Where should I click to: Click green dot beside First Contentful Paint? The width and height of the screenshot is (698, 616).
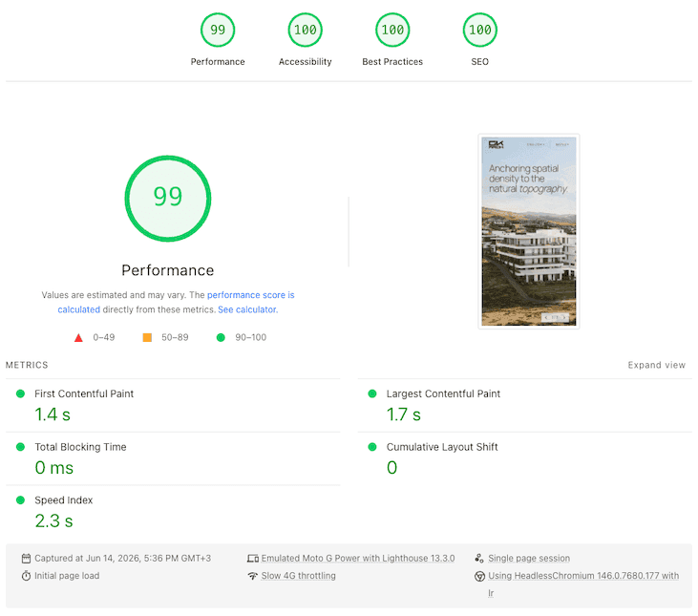[x=20, y=393]
